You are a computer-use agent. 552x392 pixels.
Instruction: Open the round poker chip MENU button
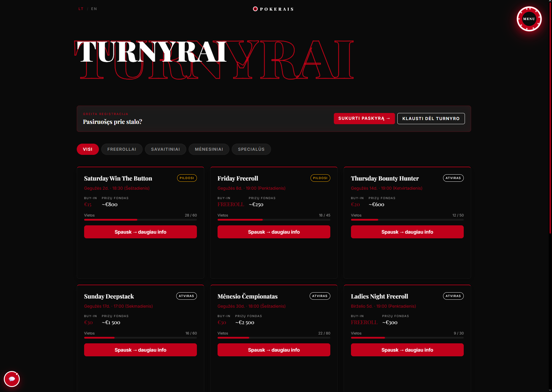529,19
